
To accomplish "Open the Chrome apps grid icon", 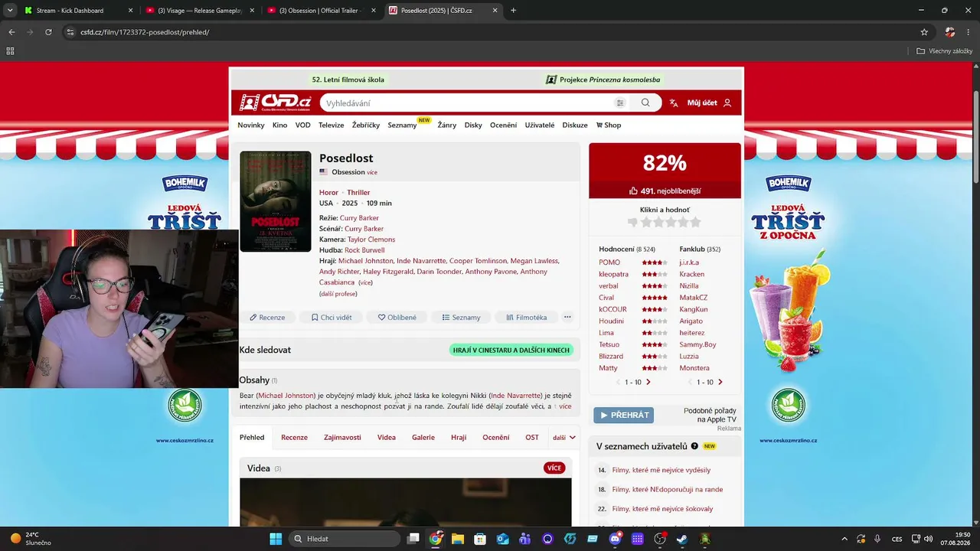I will click(10, 51).
